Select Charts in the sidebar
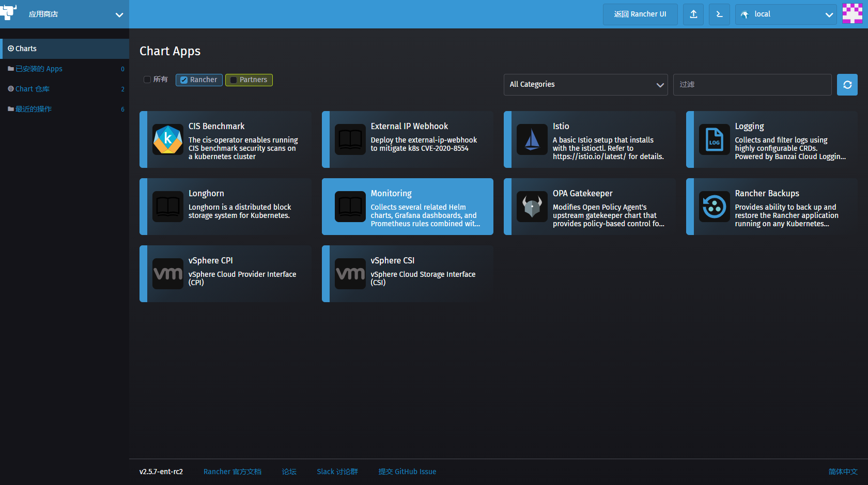Viewport: 868px width, 485px height. click(x=65, y=49)
